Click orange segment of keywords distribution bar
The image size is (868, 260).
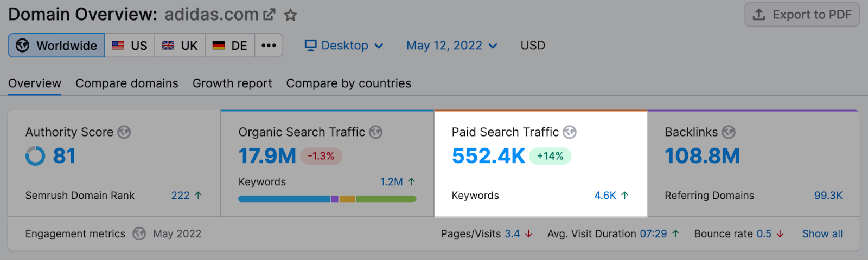pyautogui.click(x=347, y=199)
